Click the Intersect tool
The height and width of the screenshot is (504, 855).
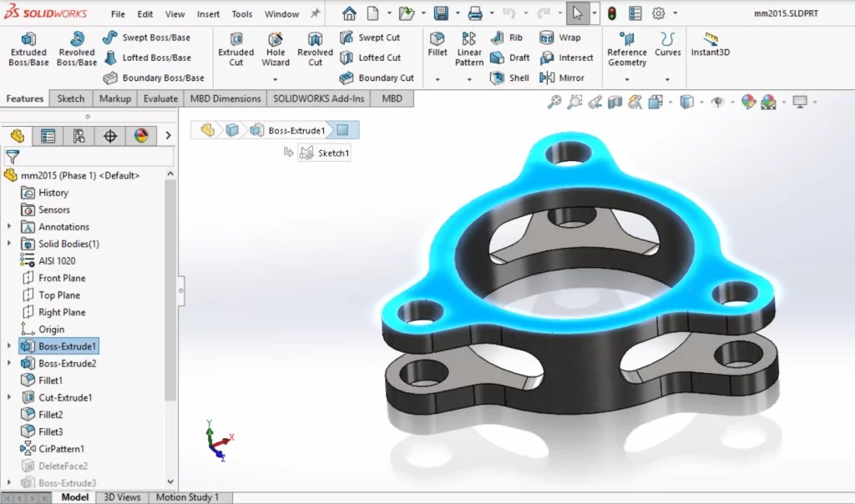pos(566,58)
